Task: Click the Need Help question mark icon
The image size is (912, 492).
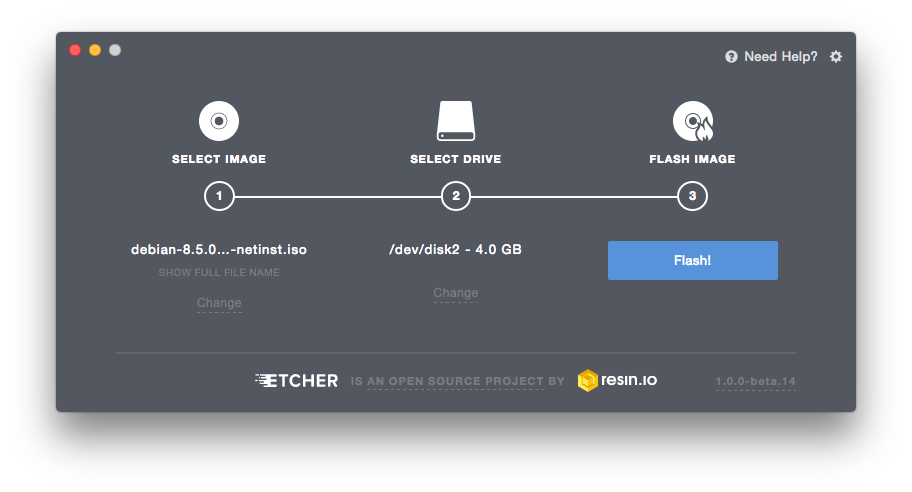Action: pos(731,57)
